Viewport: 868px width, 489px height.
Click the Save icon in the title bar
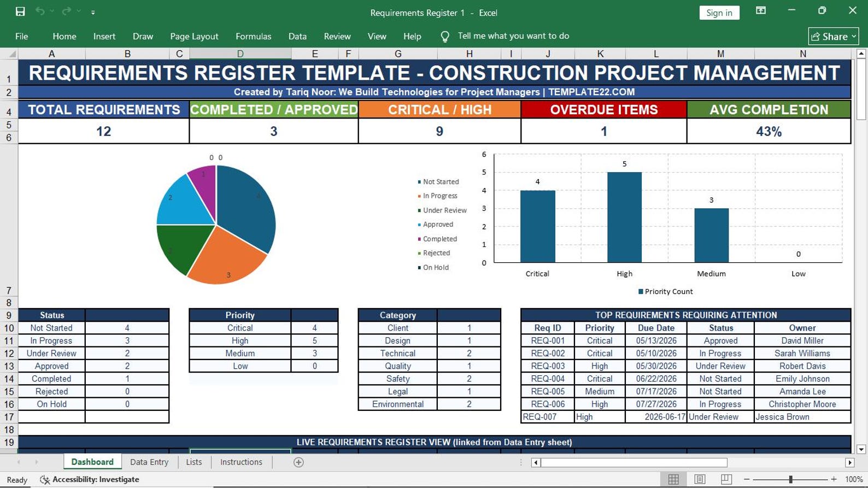[20, 11]
